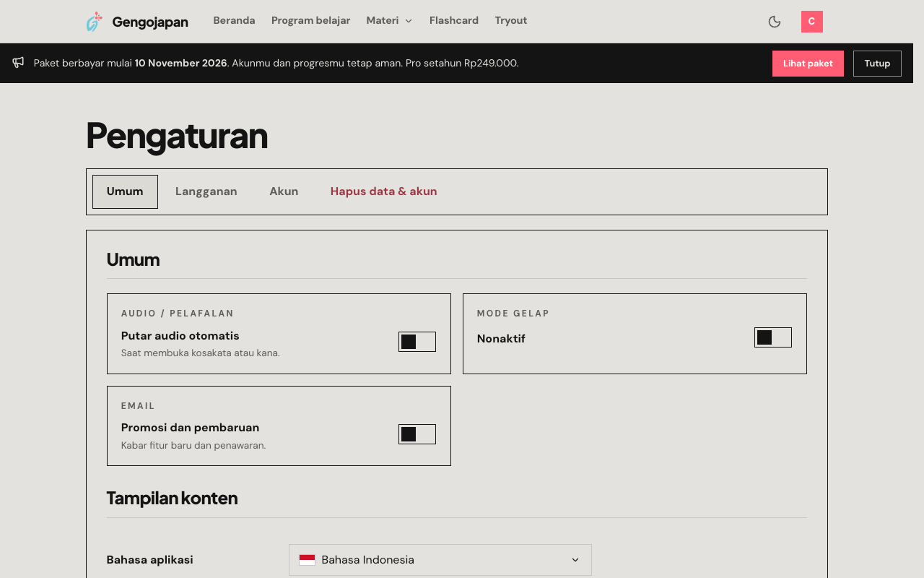This screenshot has width=924, height=578.
Task: Click the "Tampilan konten" section heading
Action: coord(172,499)
